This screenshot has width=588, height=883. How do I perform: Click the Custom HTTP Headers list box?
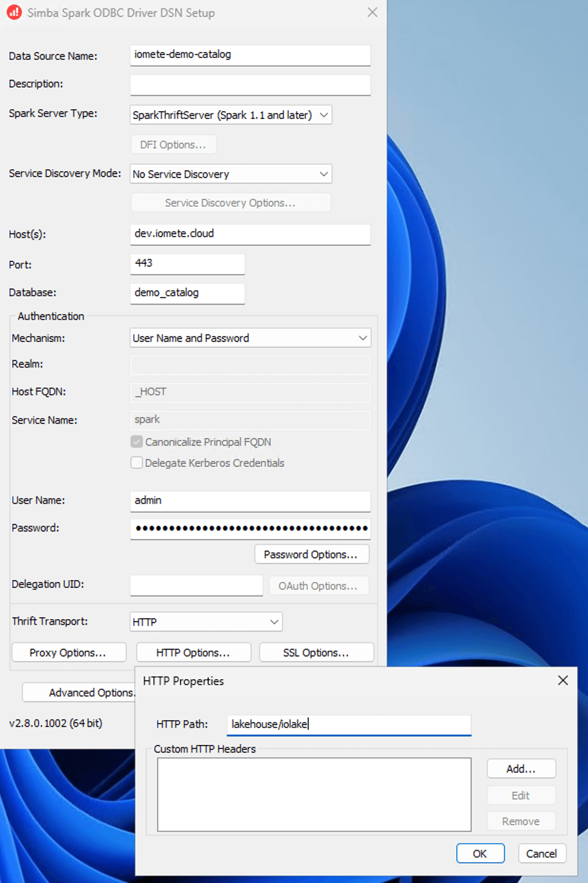(314, 794)
